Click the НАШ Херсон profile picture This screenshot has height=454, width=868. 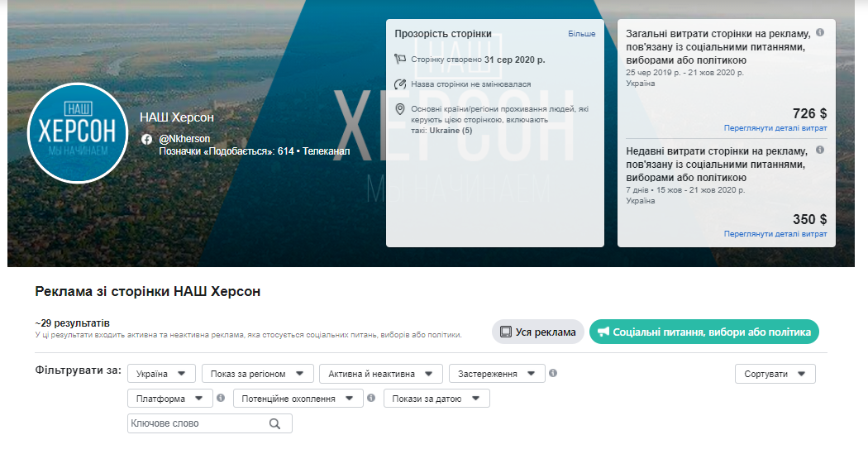[x=78, y=133]
